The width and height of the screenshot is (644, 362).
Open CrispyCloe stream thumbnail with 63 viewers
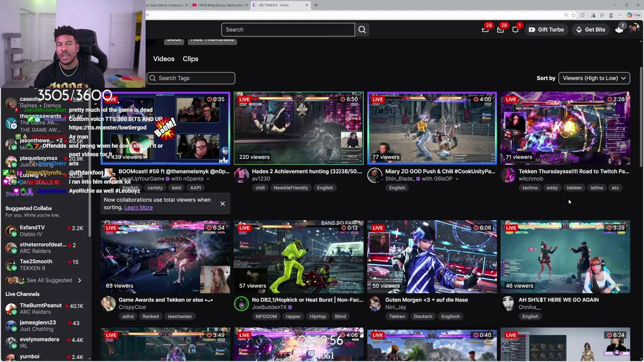coord(166,257)
